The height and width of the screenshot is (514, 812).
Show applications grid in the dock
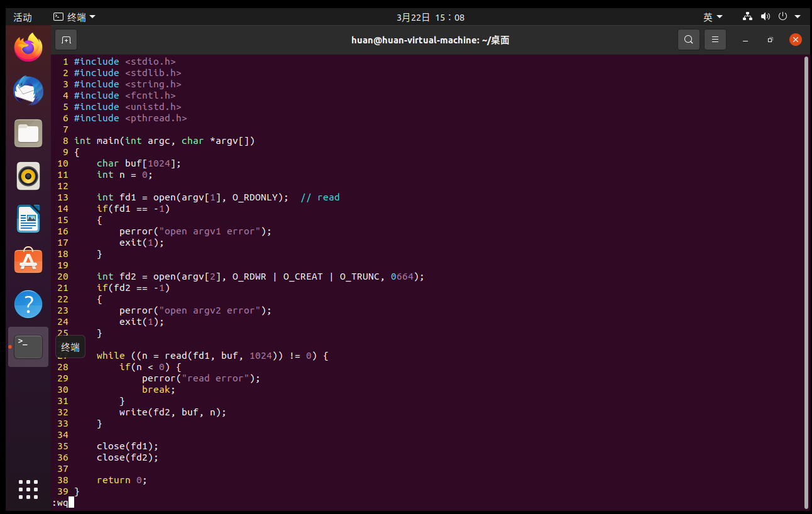pos(28,489)
